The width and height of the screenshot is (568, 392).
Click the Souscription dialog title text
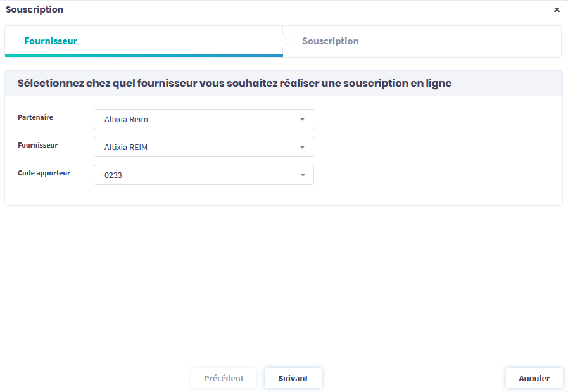pos(34,10)
